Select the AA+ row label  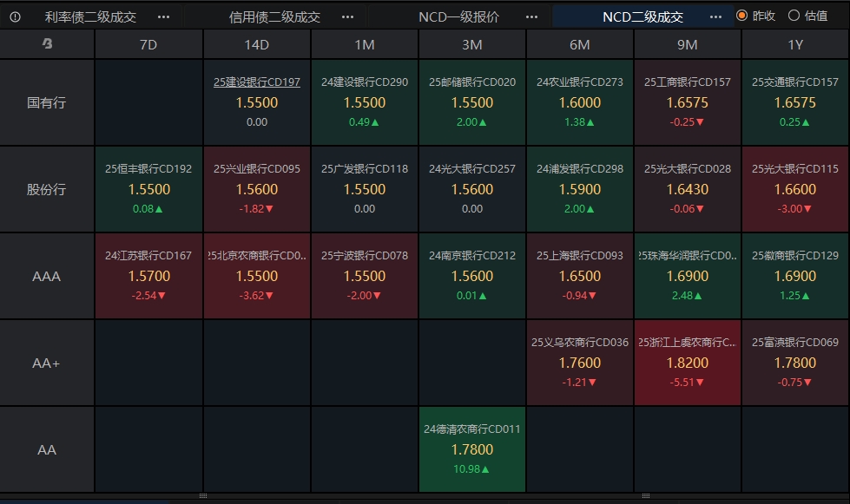click(x=47, y=363)
